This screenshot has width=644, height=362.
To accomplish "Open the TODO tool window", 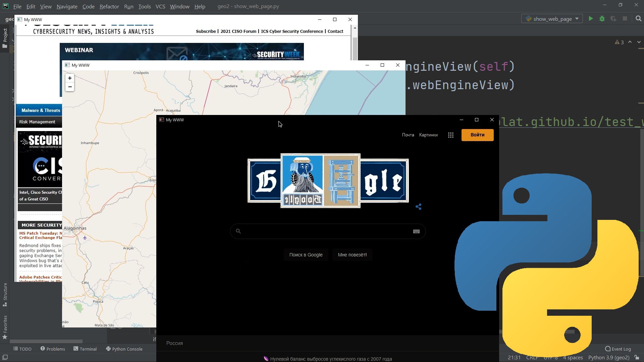I will pos(22,349).
